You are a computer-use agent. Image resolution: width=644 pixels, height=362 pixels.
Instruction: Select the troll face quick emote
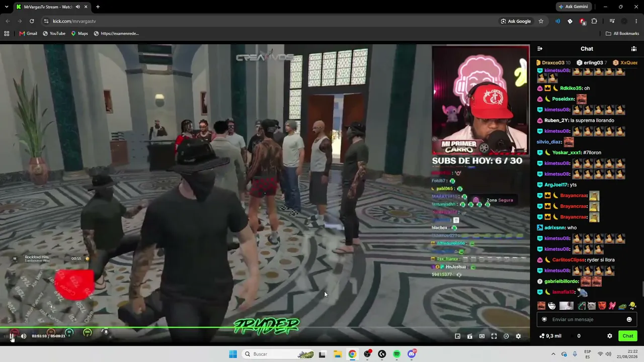pyautogui.click(x=552, y=306)
